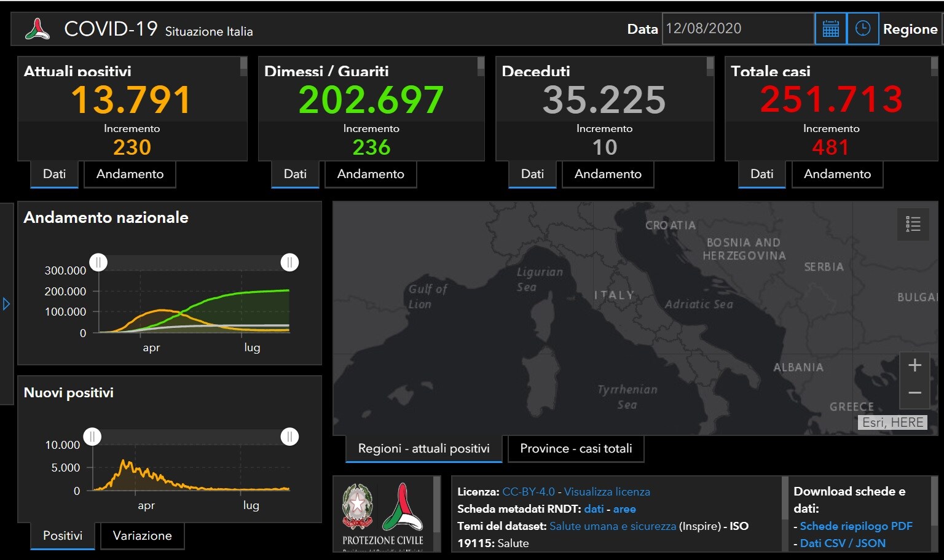Image resolution: width=944 pixels, height=560 pixels.
Task: Click the Download panel scrollbar
Action: (x=934, y=501)
